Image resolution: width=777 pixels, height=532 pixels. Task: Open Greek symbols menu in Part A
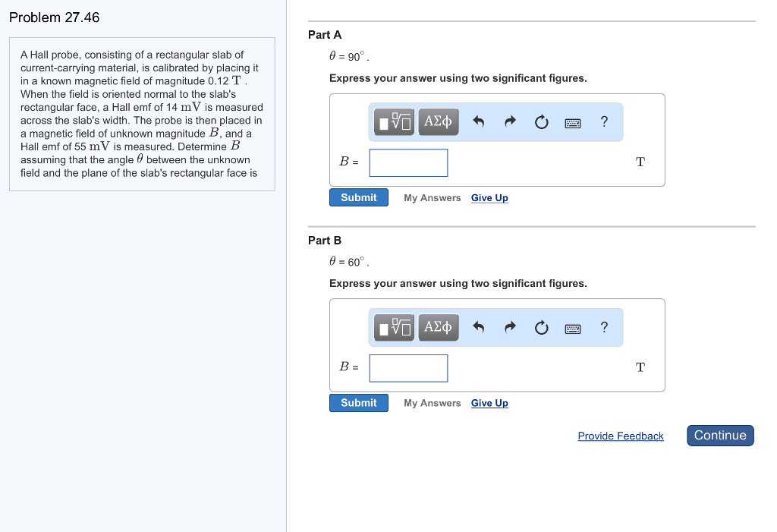coord(439,121)
